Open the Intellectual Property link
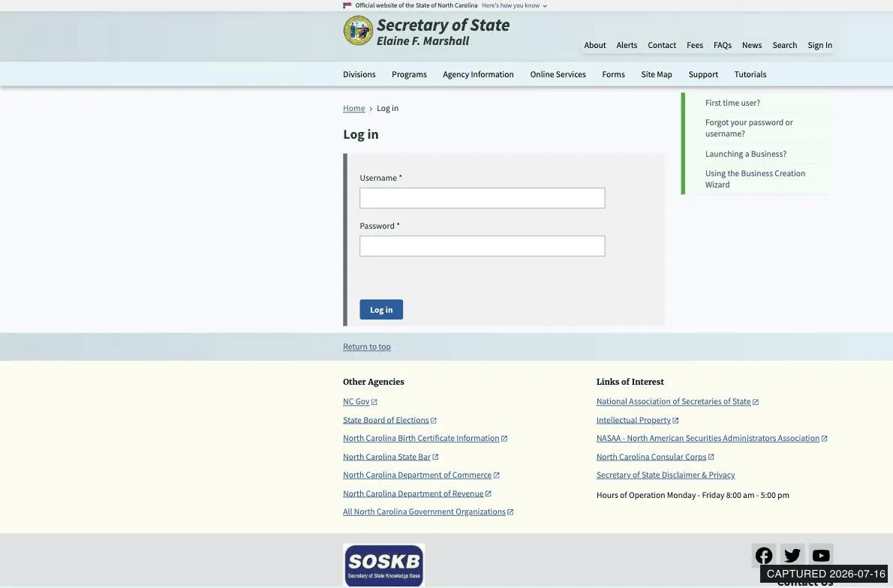 pos(633,420)
